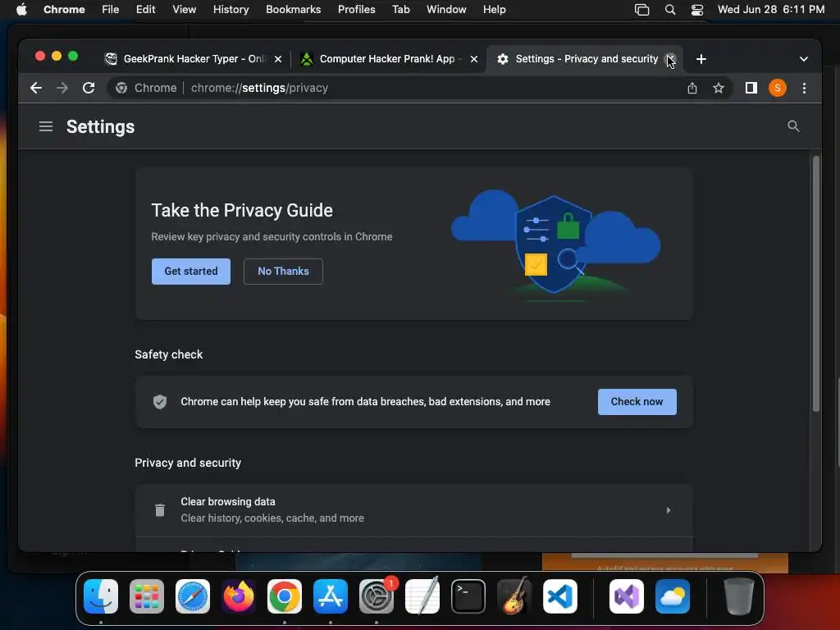The width and height of the screenshot is (840, 630).
Task: Open Finder from the dock
Action: (101, 596)
